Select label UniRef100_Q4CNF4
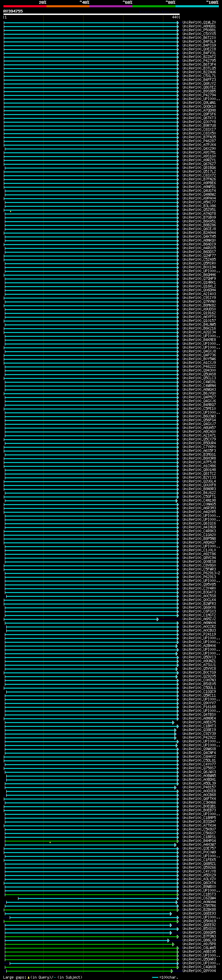222x980 pixels. [x=199, y=753]
